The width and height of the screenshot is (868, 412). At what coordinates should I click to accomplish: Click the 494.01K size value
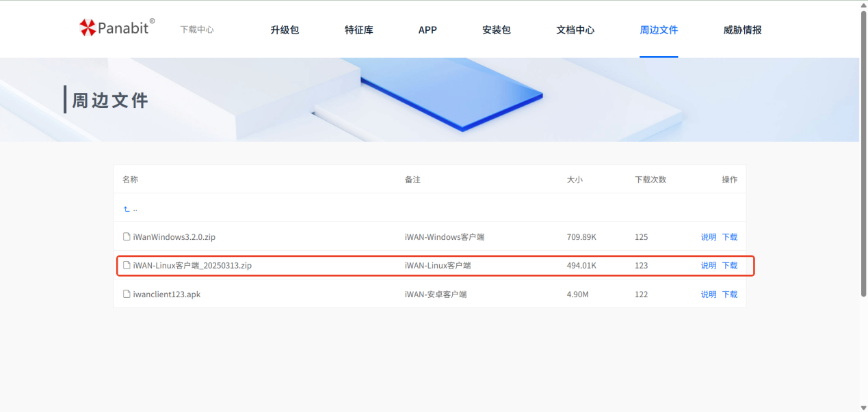click(581, 265)
